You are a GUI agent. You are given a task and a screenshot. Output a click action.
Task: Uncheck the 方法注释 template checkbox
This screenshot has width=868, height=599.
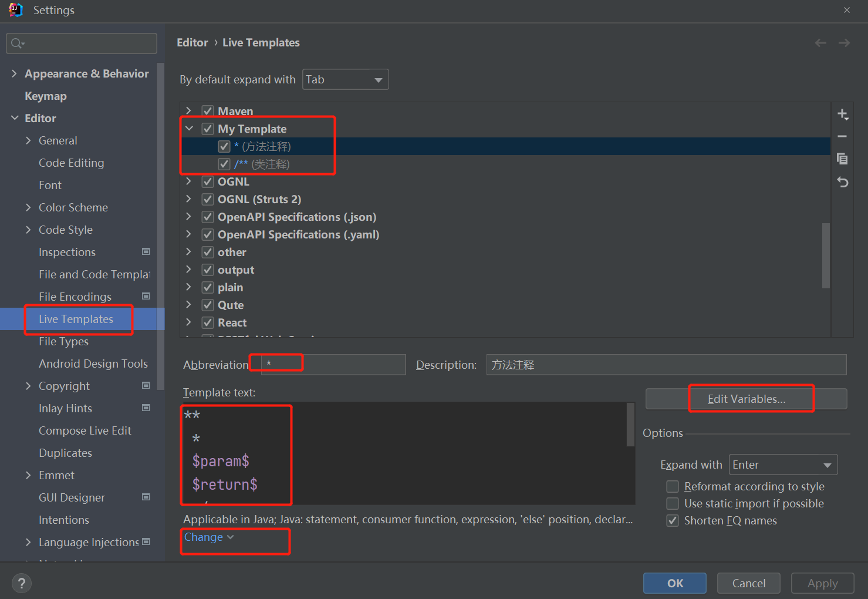[x=224, y=146]
